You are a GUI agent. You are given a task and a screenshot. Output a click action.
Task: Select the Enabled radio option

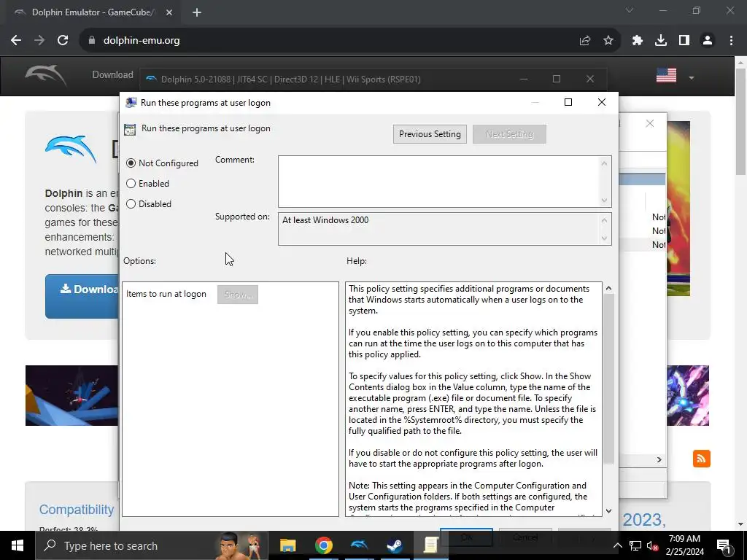(x=147, y=184)
